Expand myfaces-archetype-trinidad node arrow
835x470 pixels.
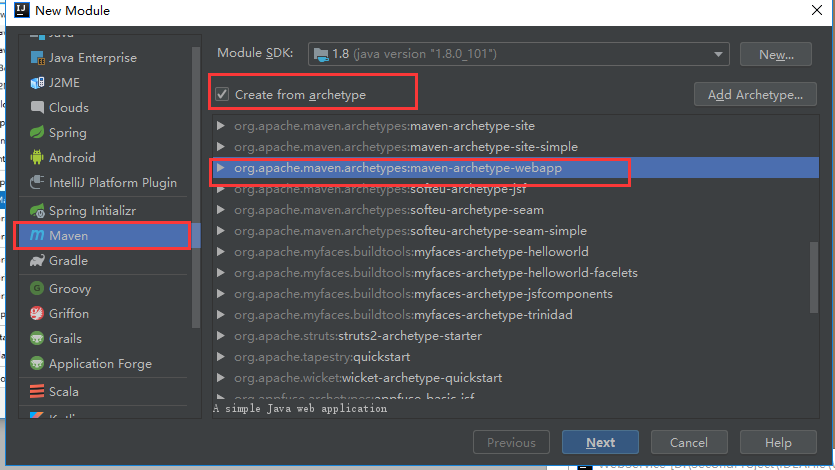click(220, 315)
